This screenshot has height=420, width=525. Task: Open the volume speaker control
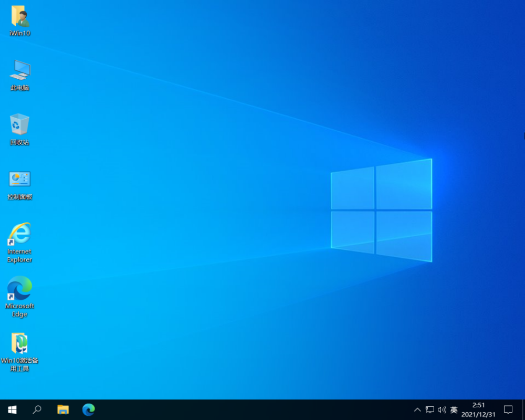coord(442,409)
